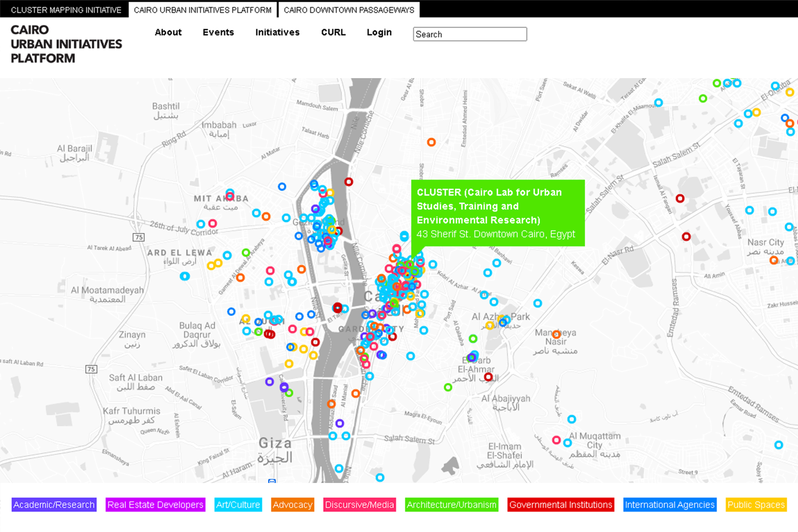Click the red marker near Nasr City
Viewport: 798px width, 532px height.
click(685, 237)
